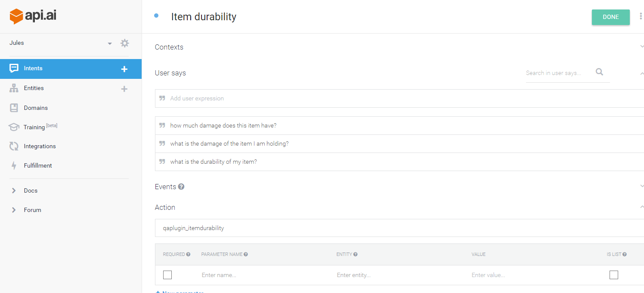The image size is (644, 293).
Task: Expand the Contexts section arrow
Action: (x=642, y=47)
